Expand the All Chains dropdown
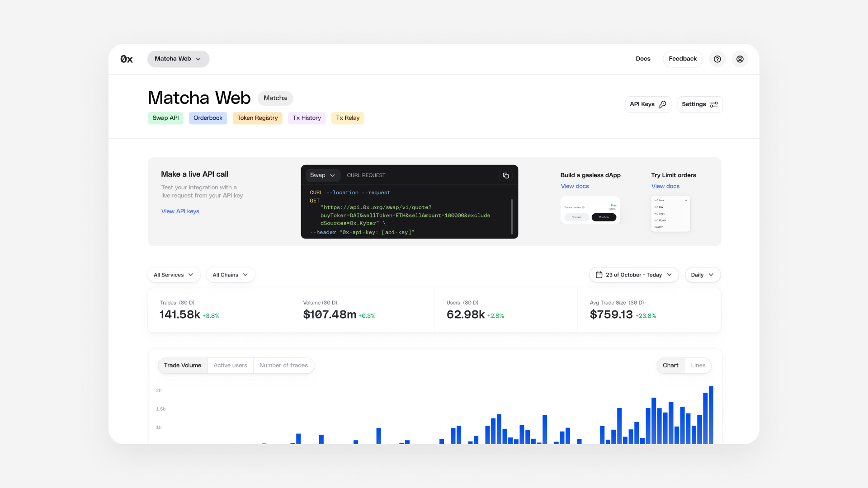The height and width of the screenshot is (488, 868). coord(230,274)
